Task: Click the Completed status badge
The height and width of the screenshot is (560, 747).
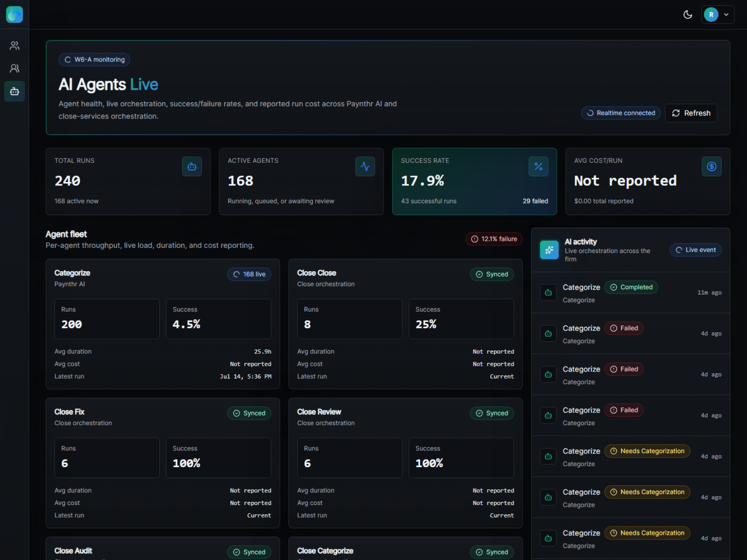Action: click(x=631, y=287)
